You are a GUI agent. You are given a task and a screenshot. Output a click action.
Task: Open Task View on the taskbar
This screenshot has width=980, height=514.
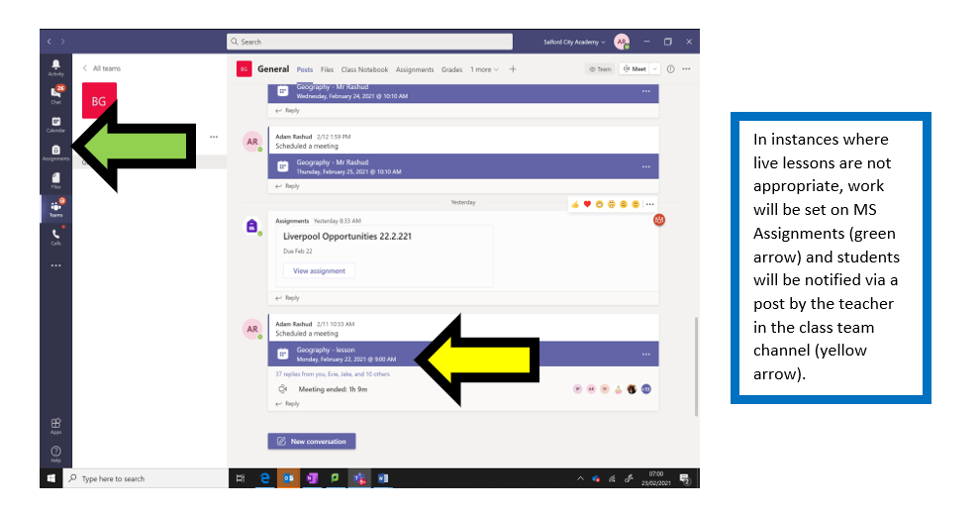click(x=241, y=478)
